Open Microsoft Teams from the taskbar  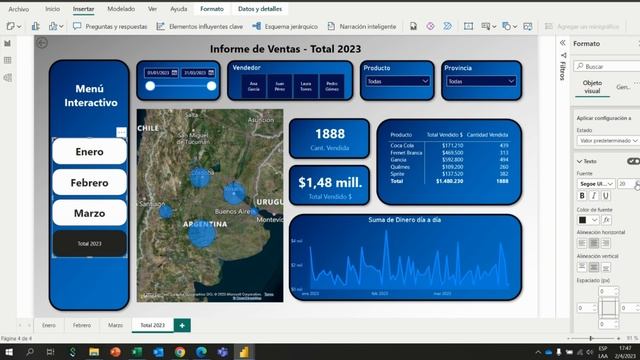point(222,352)
